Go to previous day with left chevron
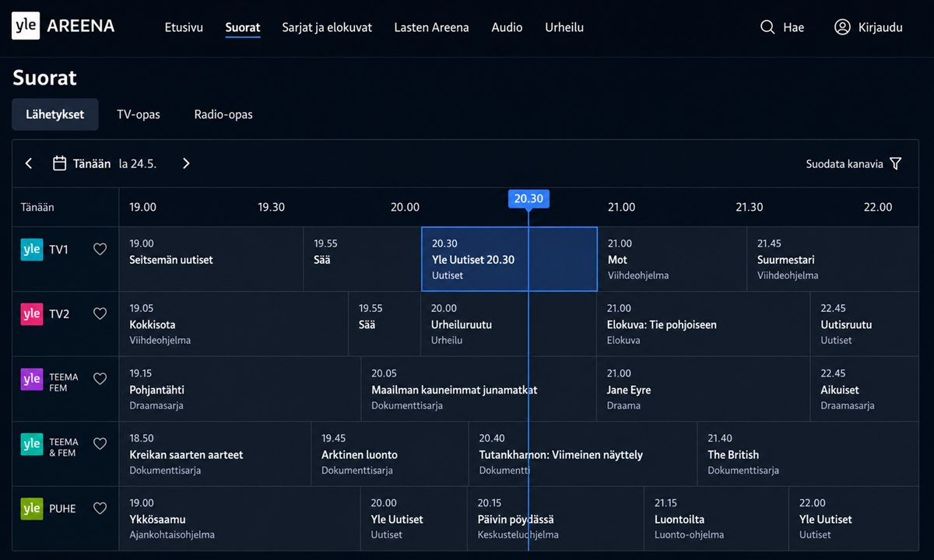Image resolution: width=934 pixels, height=560 pixels. coord(29,163)
